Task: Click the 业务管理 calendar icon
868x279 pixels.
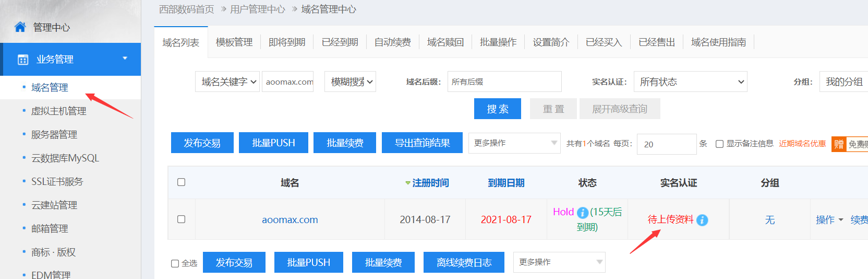Action: click(23, 60)
